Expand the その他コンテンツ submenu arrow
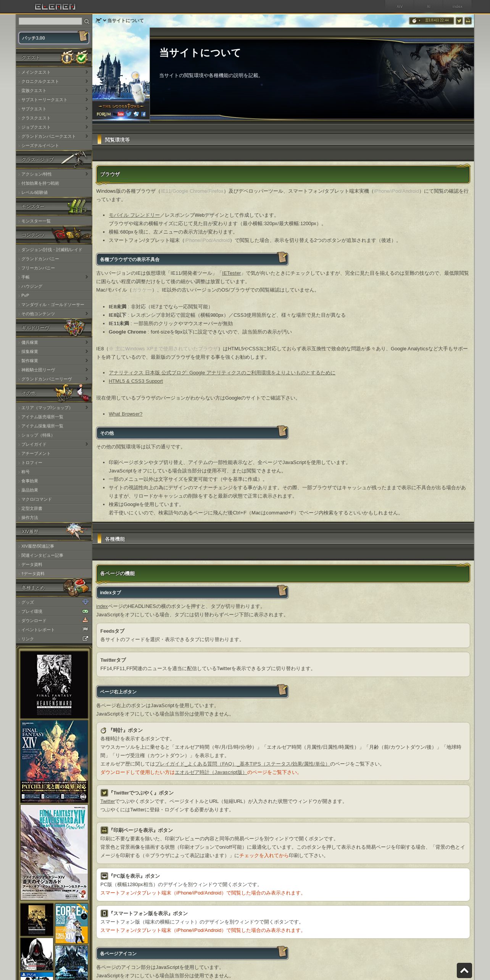 click(x=87, y=313)
